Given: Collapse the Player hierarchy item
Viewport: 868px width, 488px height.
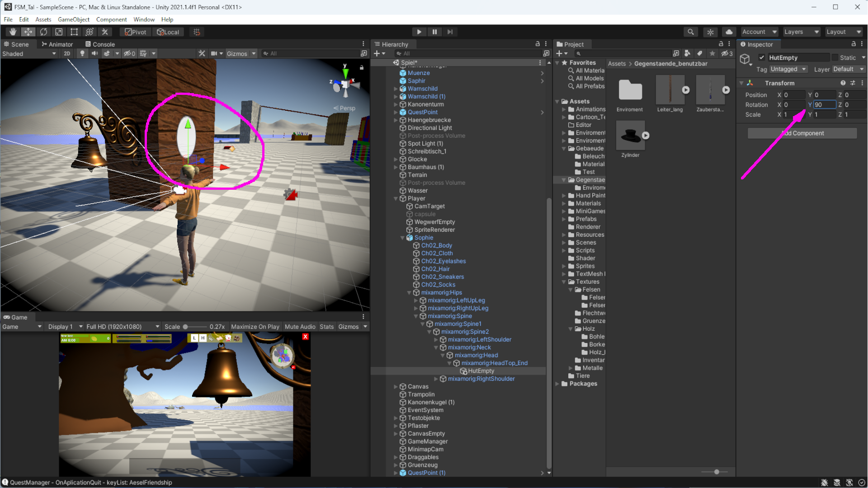Looking at the screenshot, I should pos(396,198).
